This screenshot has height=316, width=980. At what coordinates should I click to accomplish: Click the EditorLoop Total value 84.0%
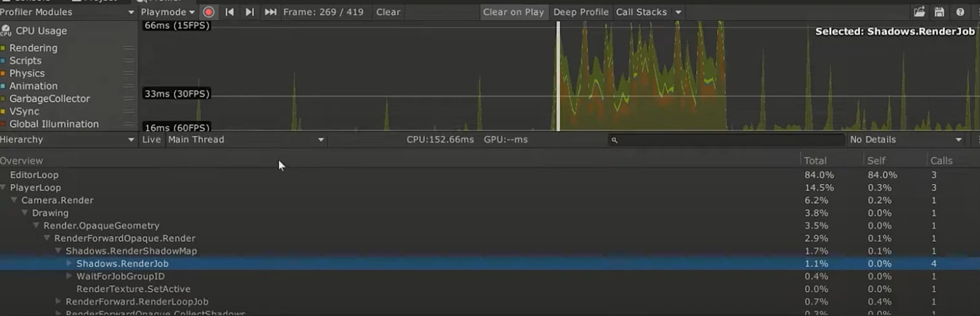tap(819, 175)
